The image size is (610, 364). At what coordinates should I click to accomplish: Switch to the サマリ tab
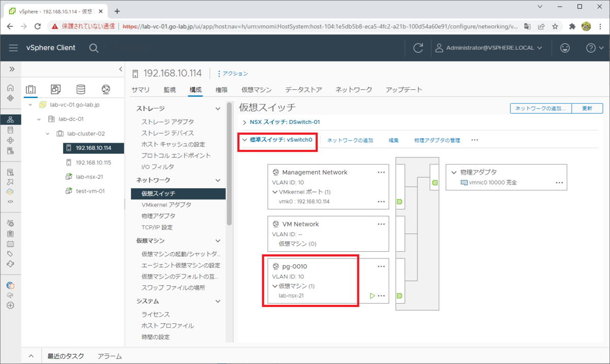141,90
